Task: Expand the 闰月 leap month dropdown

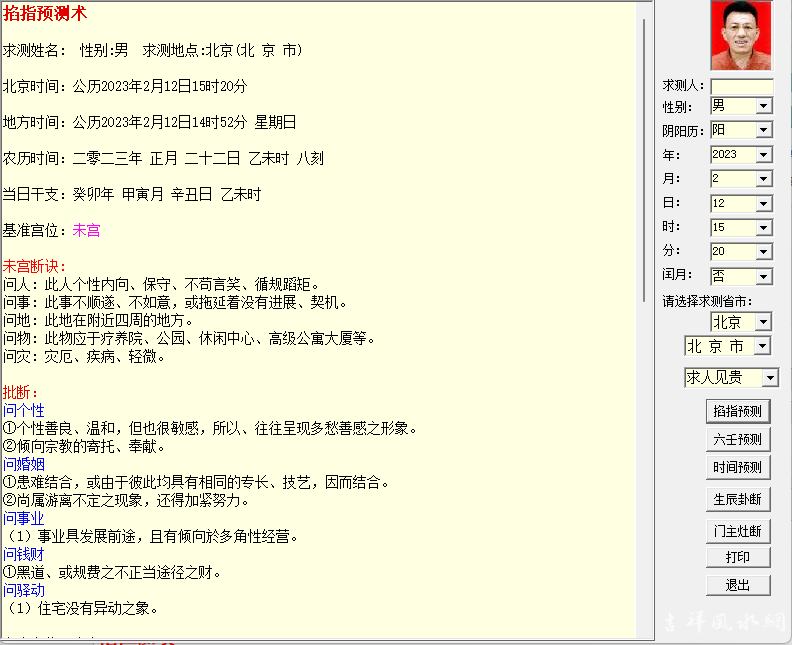Action: [x=763, y=277]
